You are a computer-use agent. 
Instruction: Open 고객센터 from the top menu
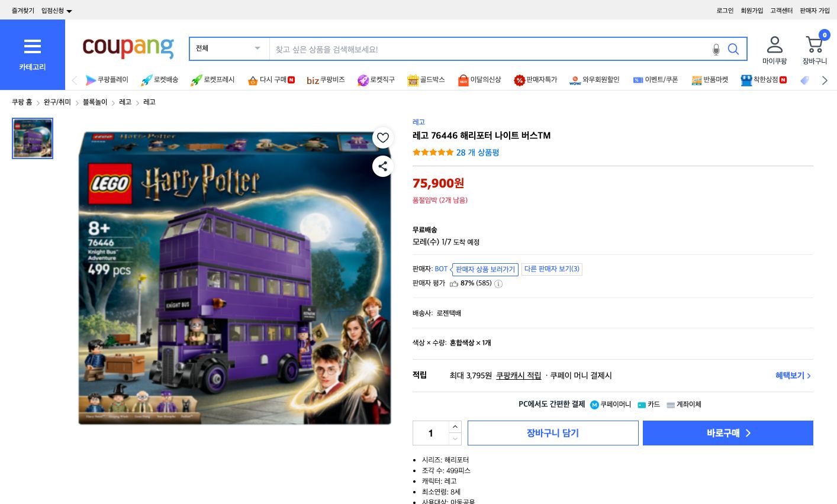[781, 10]
